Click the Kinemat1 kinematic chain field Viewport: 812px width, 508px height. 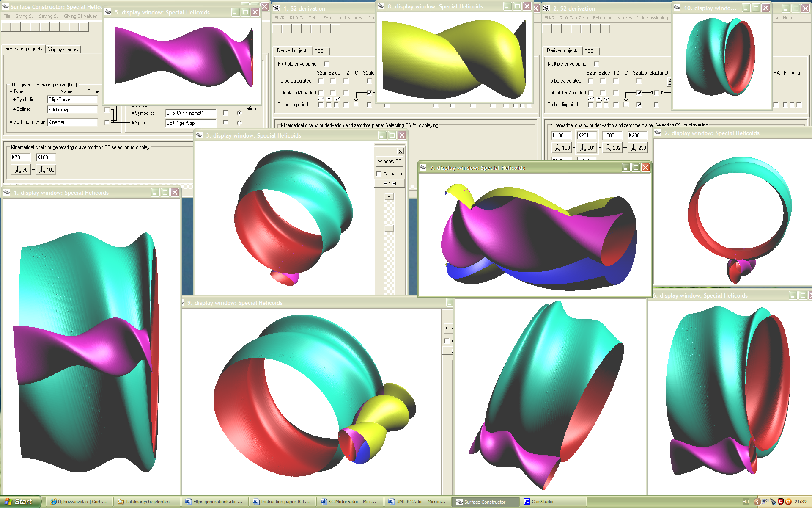coord(72,122)
